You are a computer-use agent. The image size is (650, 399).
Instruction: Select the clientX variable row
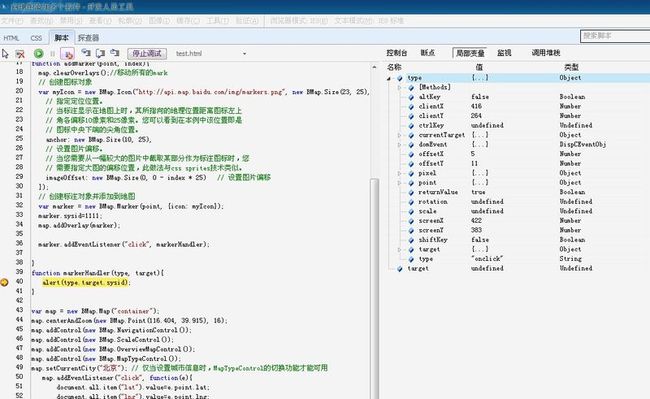pyautogui.click(x=518, y=106)
